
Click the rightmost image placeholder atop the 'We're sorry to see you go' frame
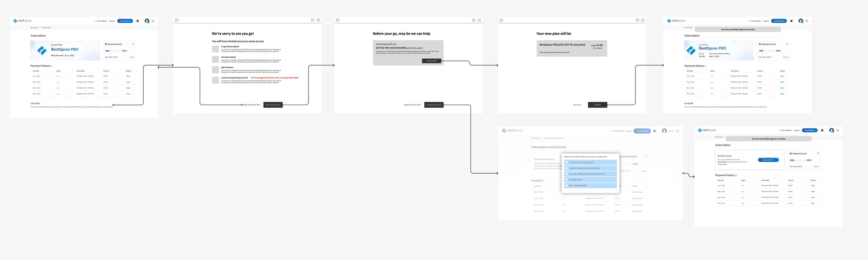point(318,20)
